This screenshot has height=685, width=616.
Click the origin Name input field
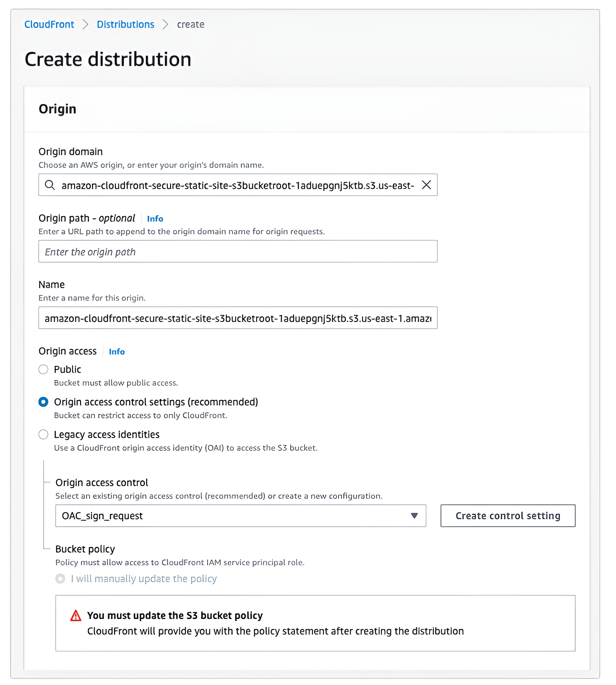(x=238, y=318)
